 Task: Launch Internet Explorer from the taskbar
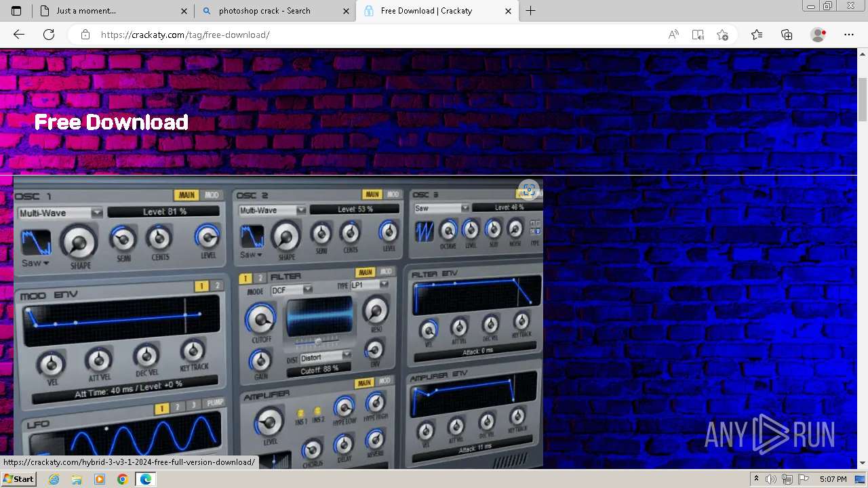pyautogui.click(x=54, y=479)
